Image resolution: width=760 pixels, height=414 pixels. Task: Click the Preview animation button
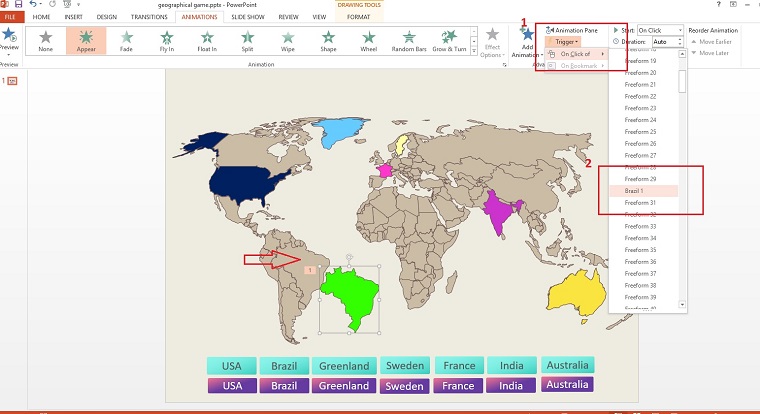9,40
